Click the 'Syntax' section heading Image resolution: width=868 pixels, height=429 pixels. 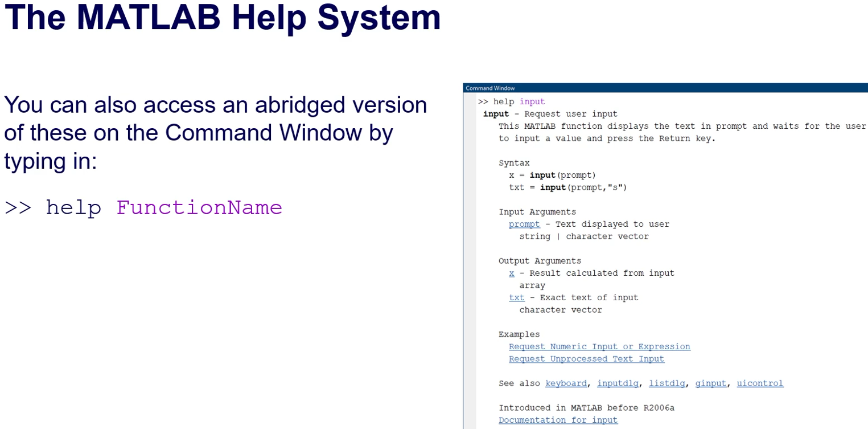514,163
